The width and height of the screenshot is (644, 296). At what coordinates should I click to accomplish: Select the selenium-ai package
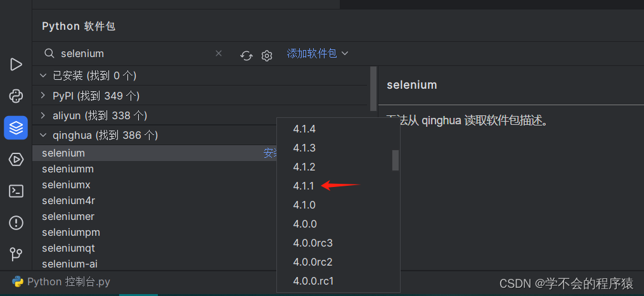[70, 264]
